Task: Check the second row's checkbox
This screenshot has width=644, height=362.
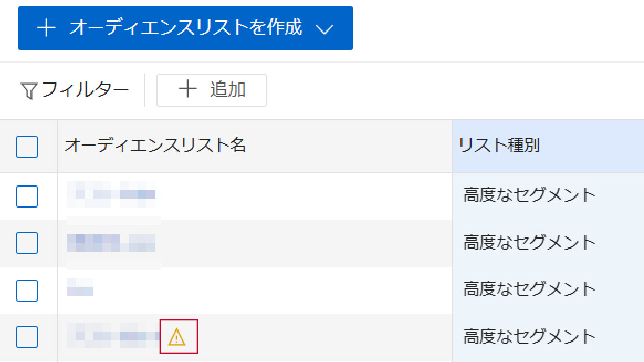Action: click(x=27, y=242)
